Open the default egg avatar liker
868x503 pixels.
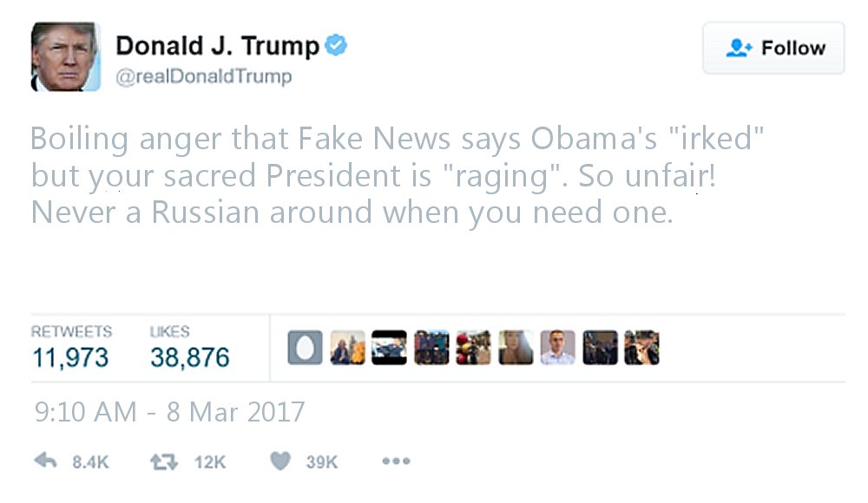305,348
